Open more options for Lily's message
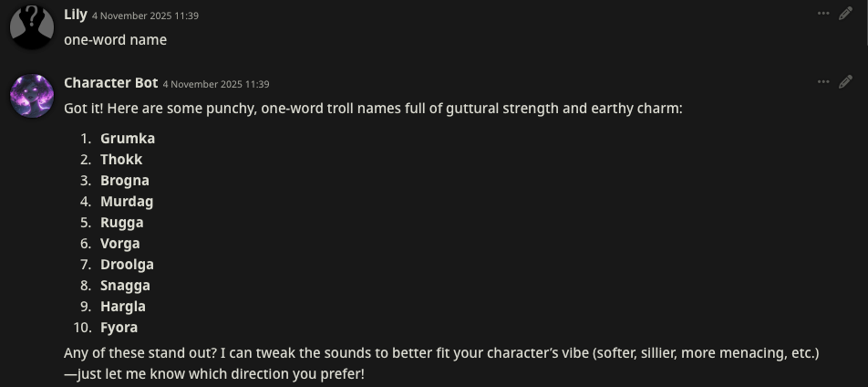The image size is (868, 387). 823,14
